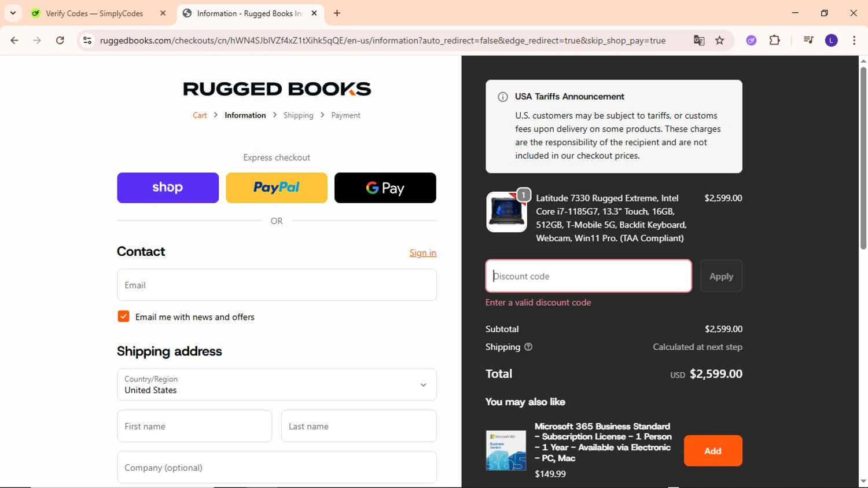Image resolution: width=868 pixels, height=488 pixels.
Task: Open the profile avatar L
Action: pos(832,41)
